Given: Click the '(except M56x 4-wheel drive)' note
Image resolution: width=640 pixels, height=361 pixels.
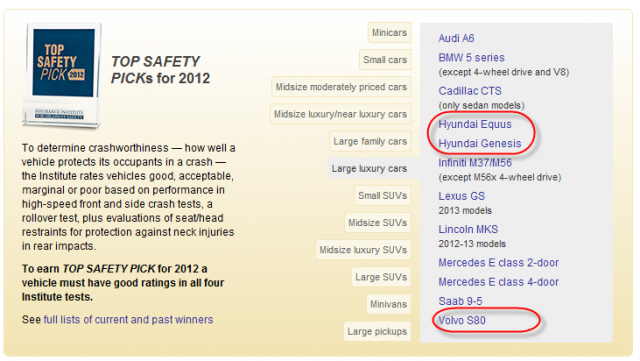Looking at the screenshot, I should [500, 177].
